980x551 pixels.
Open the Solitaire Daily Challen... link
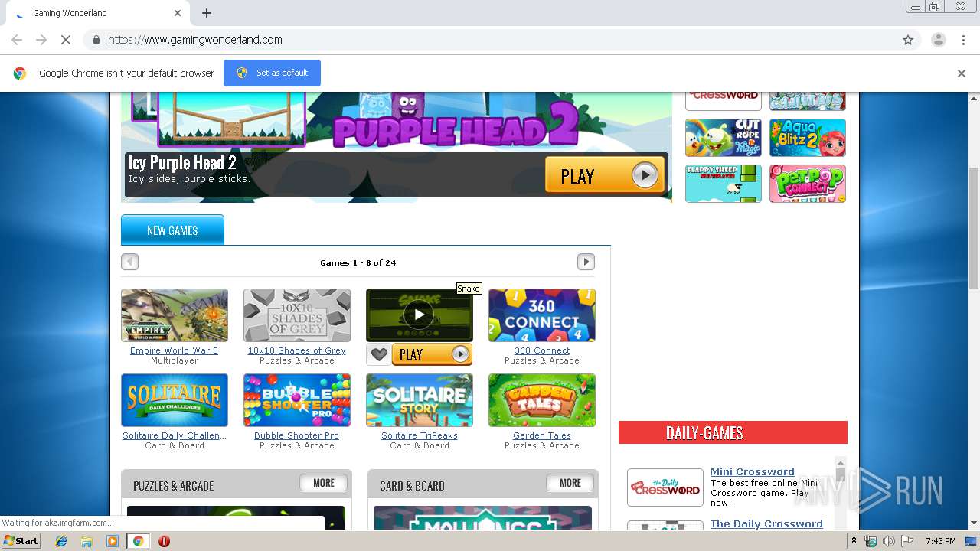pos(175,435)
